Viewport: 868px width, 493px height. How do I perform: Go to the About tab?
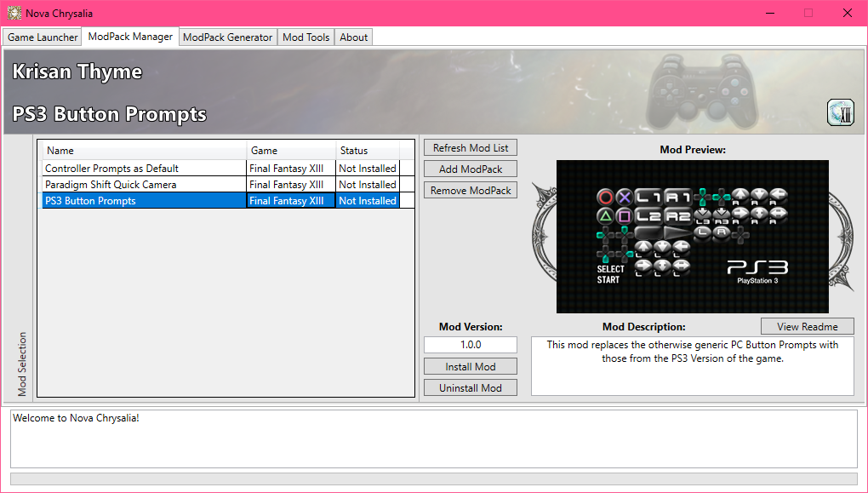pos(354,37)
